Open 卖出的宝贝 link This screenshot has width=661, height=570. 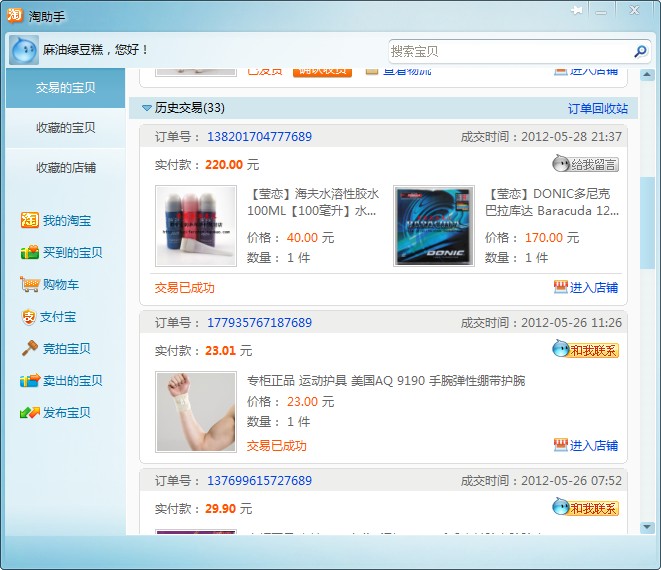(x=73, y=381)
